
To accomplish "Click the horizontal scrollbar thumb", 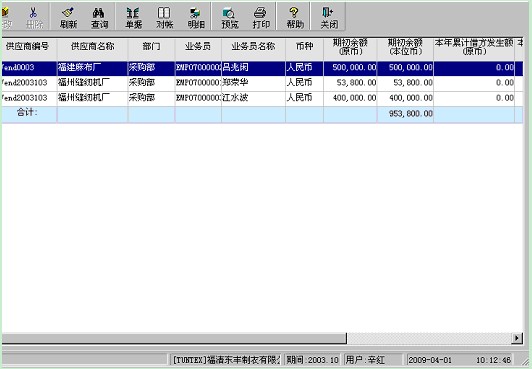I will tap(174, 338).
